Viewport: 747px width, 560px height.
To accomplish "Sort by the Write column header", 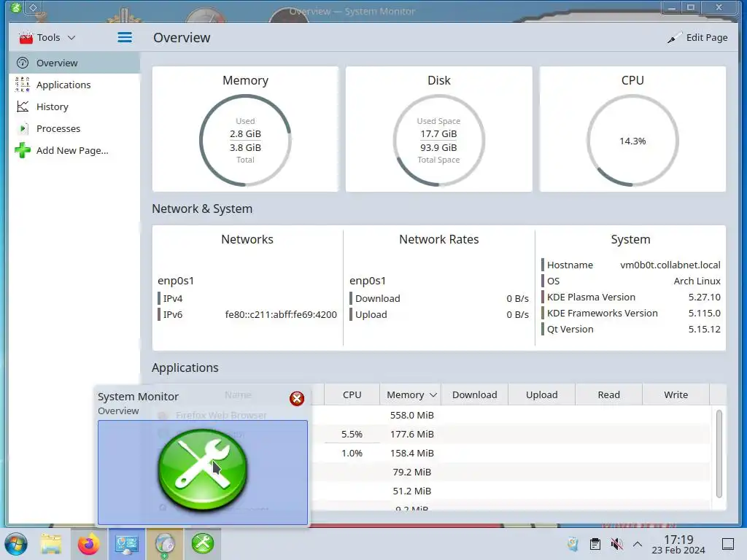I will (x=676, y=394).
